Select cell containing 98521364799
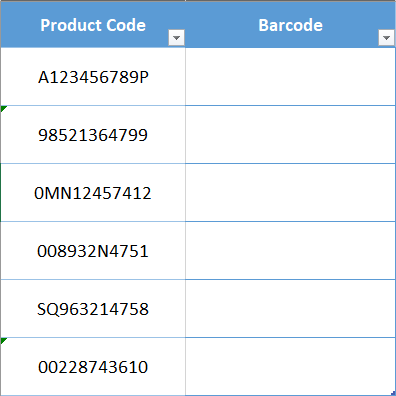 click(x=93, y=135)
